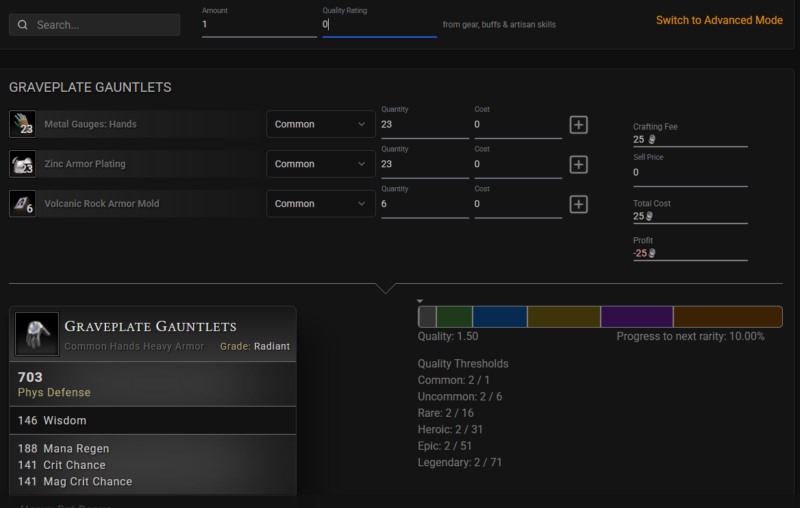Click the blue Rare segment of quality bar

pos(499,317)
